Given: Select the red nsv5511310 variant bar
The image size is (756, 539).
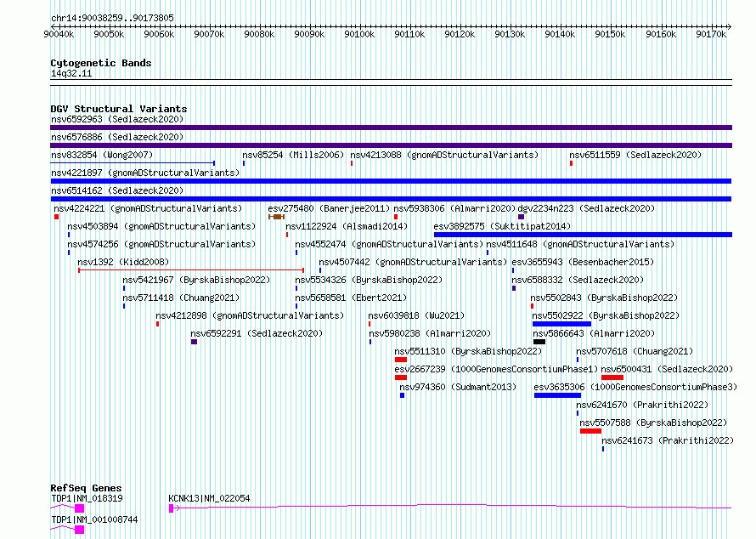Looking at the screenshot, I should click(x=401, y=360).
